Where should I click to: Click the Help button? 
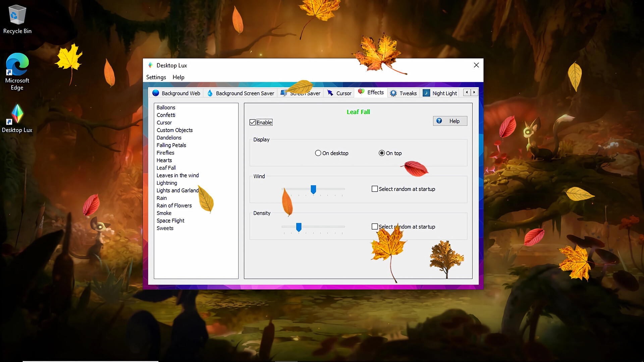tap(450, 121)
